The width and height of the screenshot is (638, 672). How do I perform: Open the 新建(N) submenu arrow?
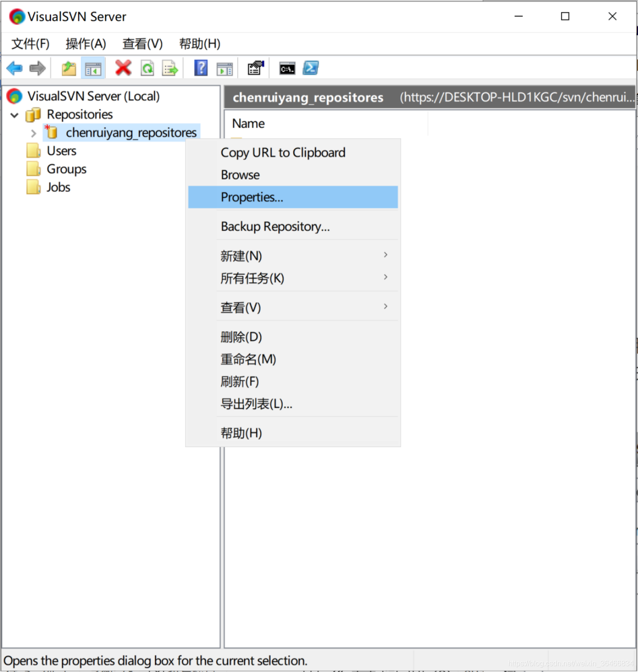(x=386, y=255)
